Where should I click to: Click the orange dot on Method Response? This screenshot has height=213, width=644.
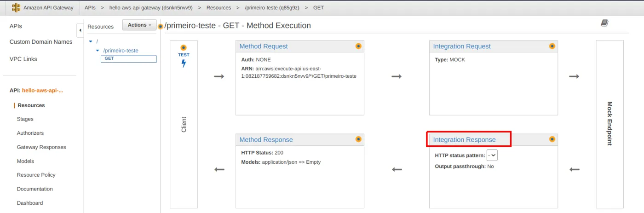[x=358, y=139]
